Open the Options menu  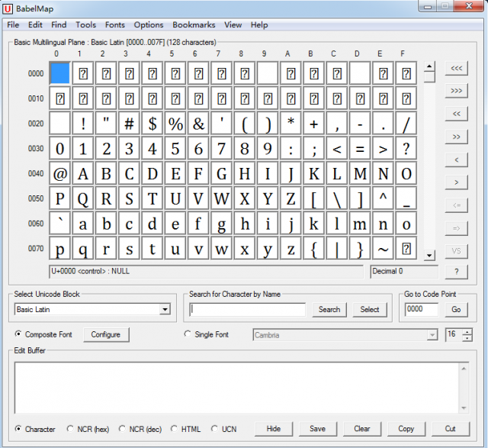149,25
